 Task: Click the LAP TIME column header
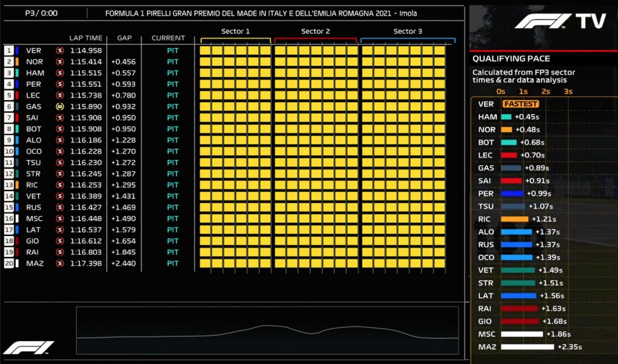[86, 38]
